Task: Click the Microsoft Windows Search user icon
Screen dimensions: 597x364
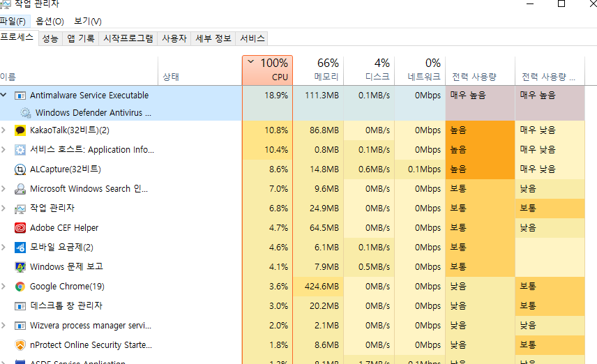Action: point(20,189)
